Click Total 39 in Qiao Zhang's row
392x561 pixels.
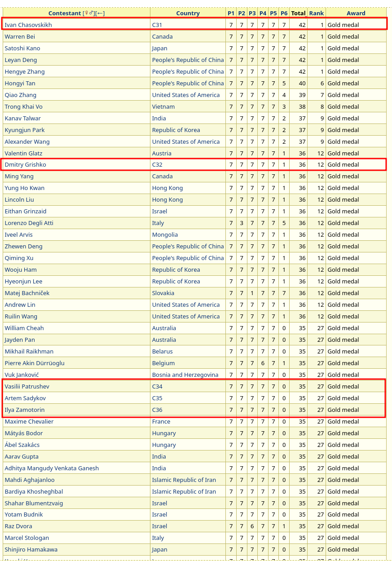click(x=302, y=95)
